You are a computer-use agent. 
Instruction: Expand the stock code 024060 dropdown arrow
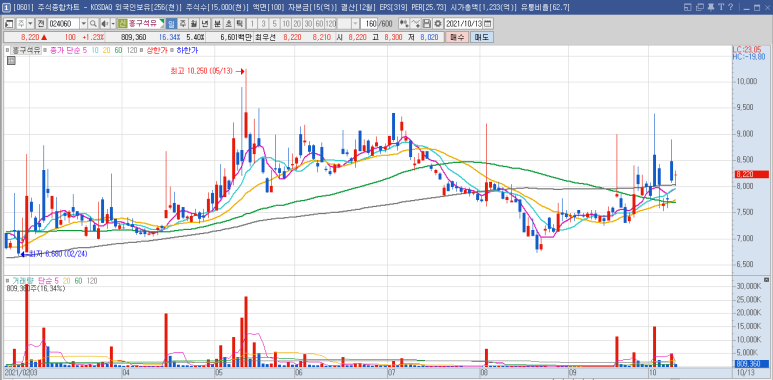coord(83,24)
